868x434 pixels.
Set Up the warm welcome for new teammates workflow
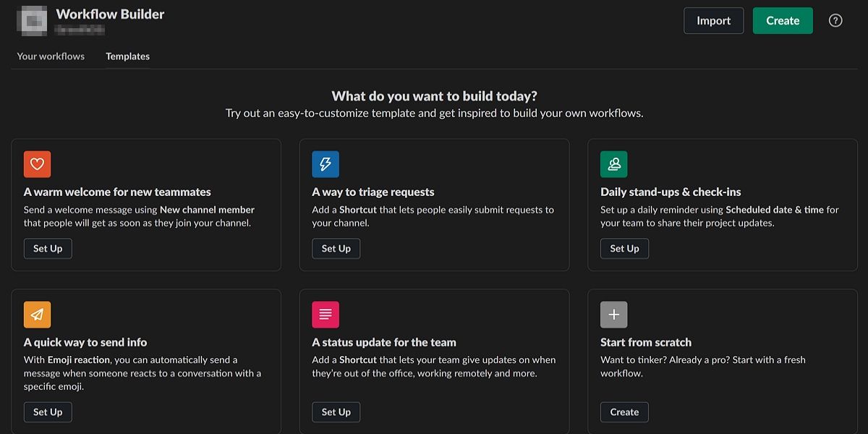point(48,248)
